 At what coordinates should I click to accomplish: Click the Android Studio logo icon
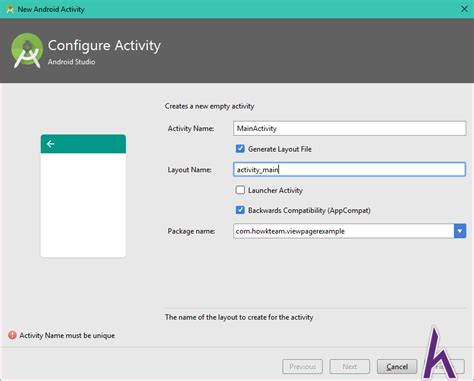tap(27, 51)
